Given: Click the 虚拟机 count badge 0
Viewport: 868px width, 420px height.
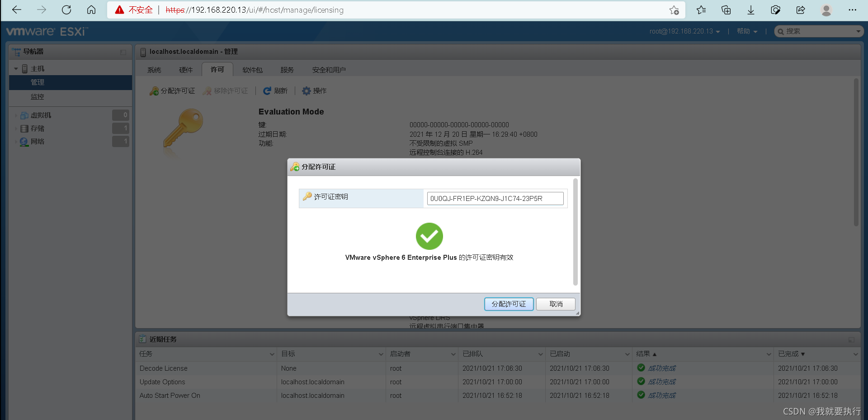Looking at the screenshot, I should [x=121, y=115].
